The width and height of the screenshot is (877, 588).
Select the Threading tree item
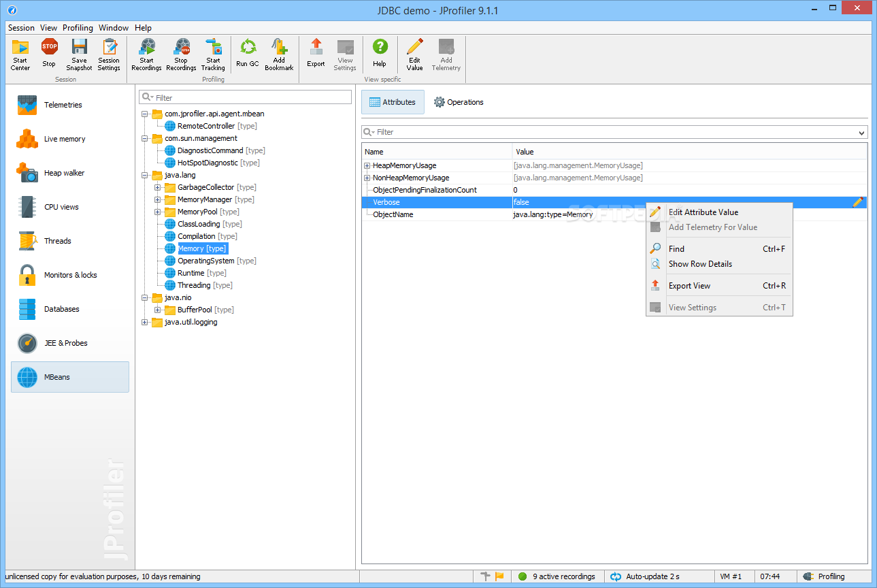point(198,285)
